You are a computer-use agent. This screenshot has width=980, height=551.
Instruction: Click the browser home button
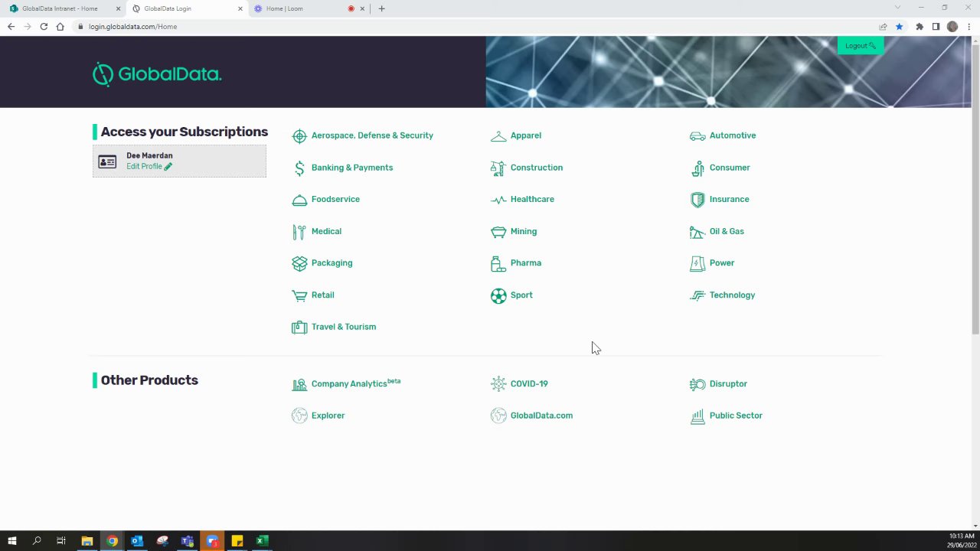point(60,27)
